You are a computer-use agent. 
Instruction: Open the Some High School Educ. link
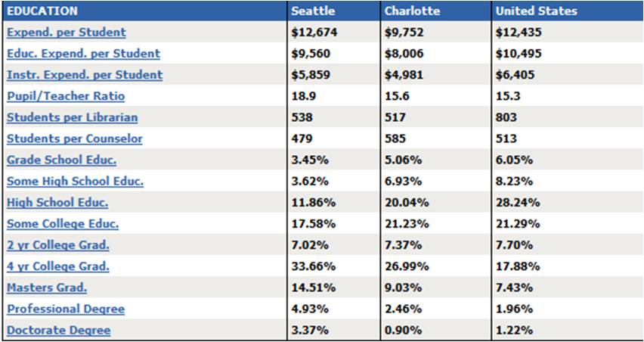pos(76,181)
